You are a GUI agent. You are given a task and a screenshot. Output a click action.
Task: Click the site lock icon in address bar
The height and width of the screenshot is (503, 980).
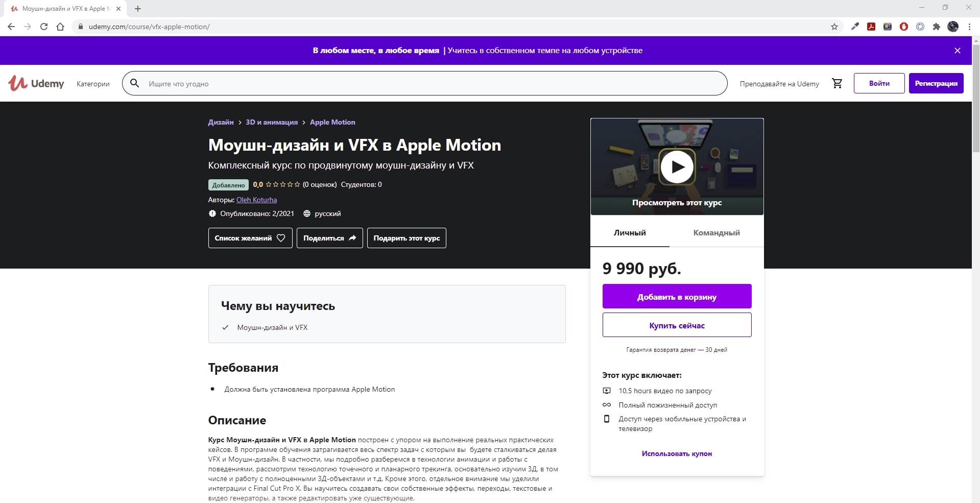point(80,27)
